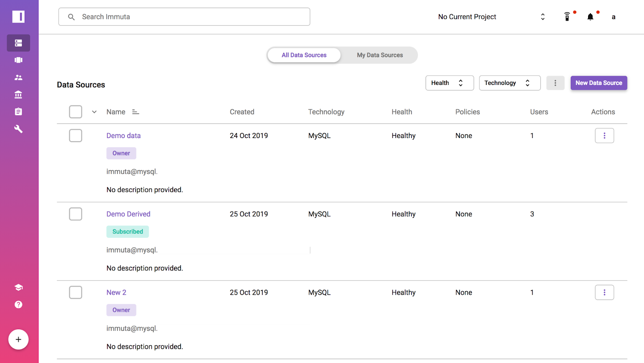Open the tutorials graduation cap icon
Screen dimensions: 644x363
pos(18,287)
